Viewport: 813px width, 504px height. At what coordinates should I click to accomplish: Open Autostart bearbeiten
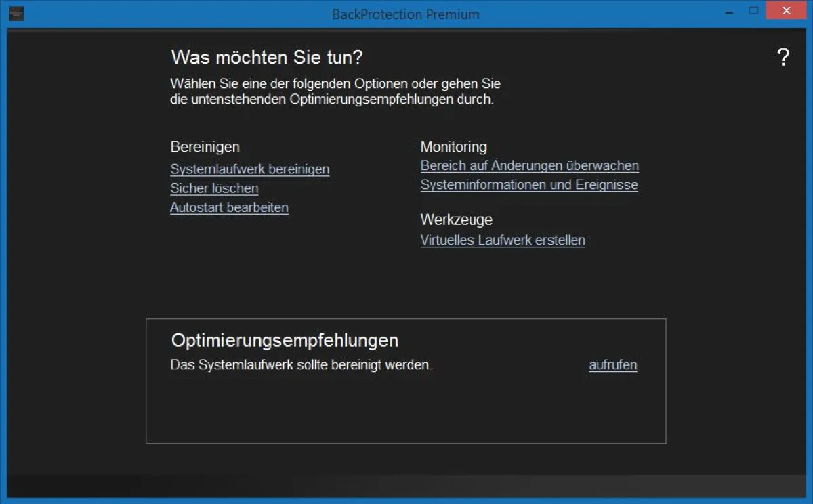229,207
